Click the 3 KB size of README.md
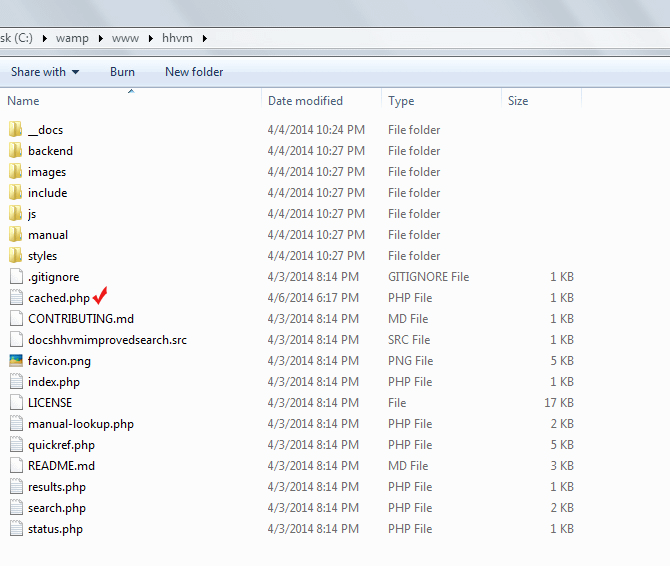The height and width of the screenshot is (566, 670). tap(562, 466)
